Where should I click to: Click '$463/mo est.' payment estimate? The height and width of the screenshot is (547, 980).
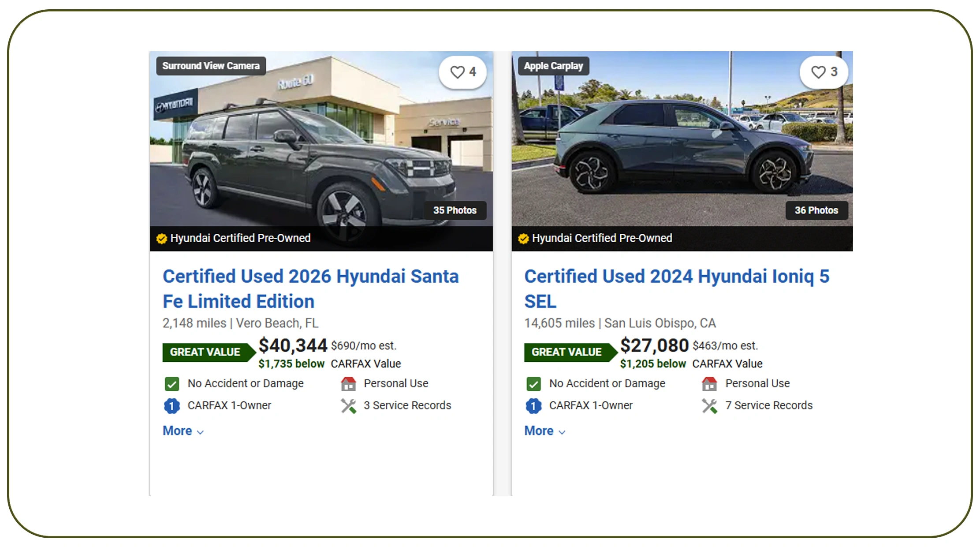click(725, 346)
